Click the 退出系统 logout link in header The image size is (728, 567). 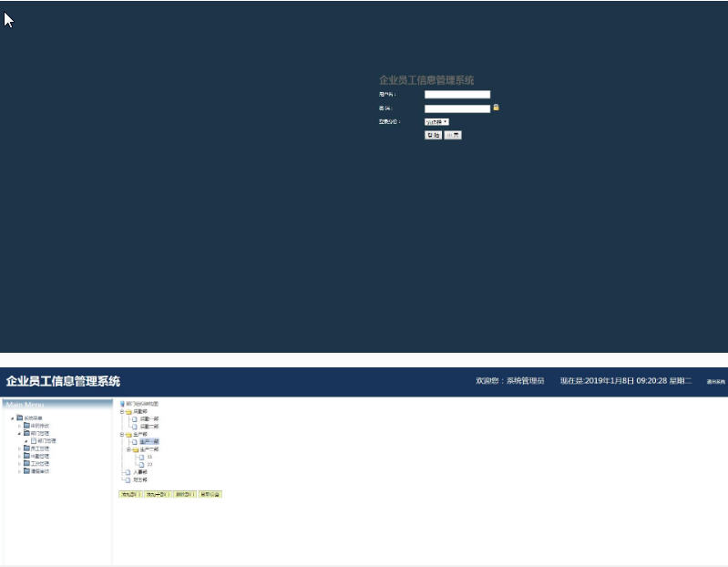click(715, 382)
